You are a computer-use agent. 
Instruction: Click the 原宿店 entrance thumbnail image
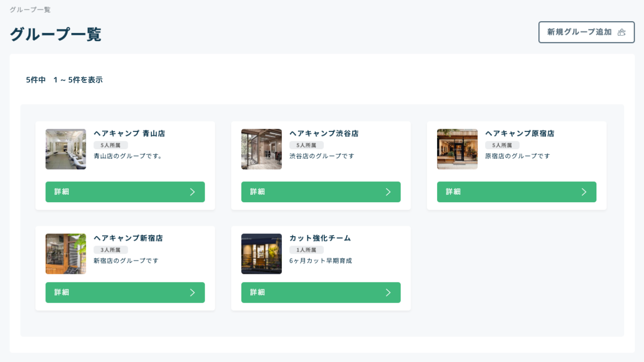pos(457,149)
